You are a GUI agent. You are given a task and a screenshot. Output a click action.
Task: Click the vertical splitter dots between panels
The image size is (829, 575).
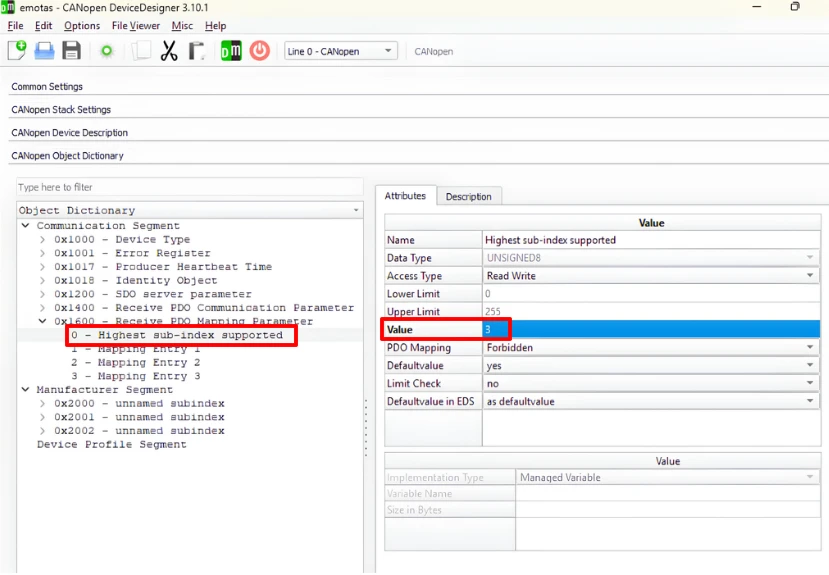[366, 428]
